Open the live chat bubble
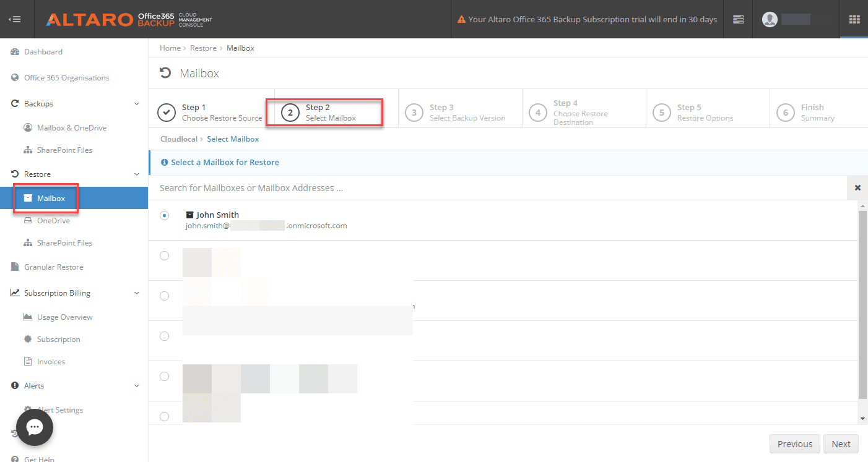Viewport: 868px width, 462px height. [x=35, y=427]
